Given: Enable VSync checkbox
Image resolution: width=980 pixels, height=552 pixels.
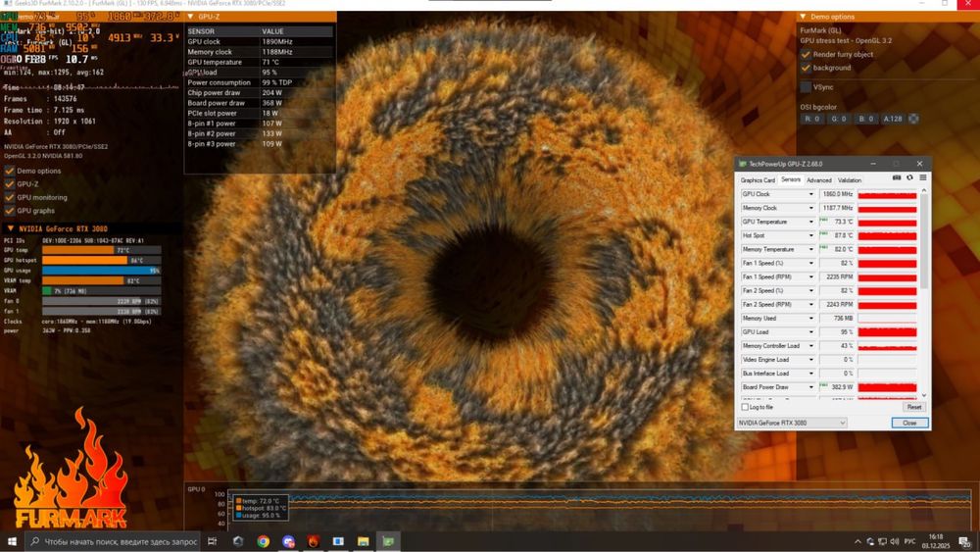Looking at the screenshot, I should [806, 87].
